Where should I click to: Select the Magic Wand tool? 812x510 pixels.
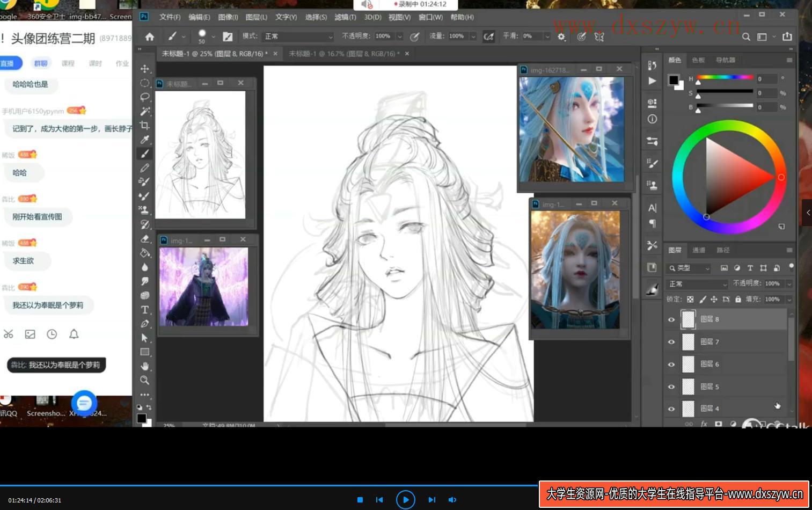(x=144, y=111)
